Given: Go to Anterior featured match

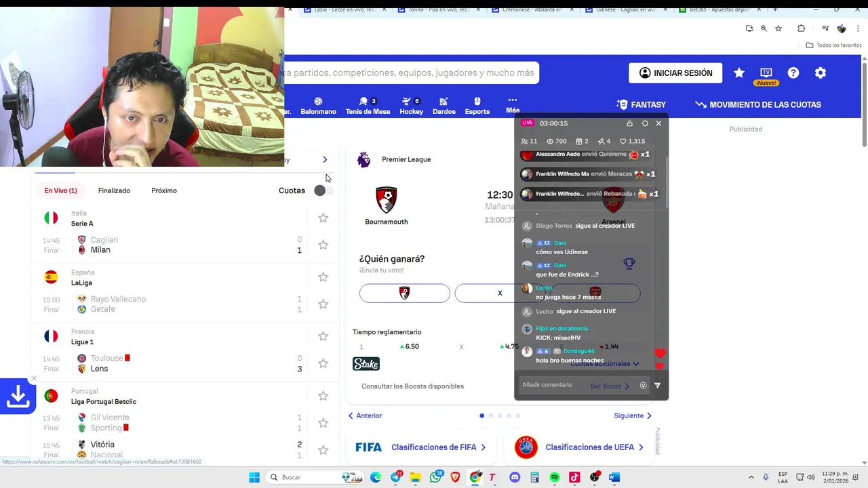Looking at the screenshot, I should [x=365, y=415].
